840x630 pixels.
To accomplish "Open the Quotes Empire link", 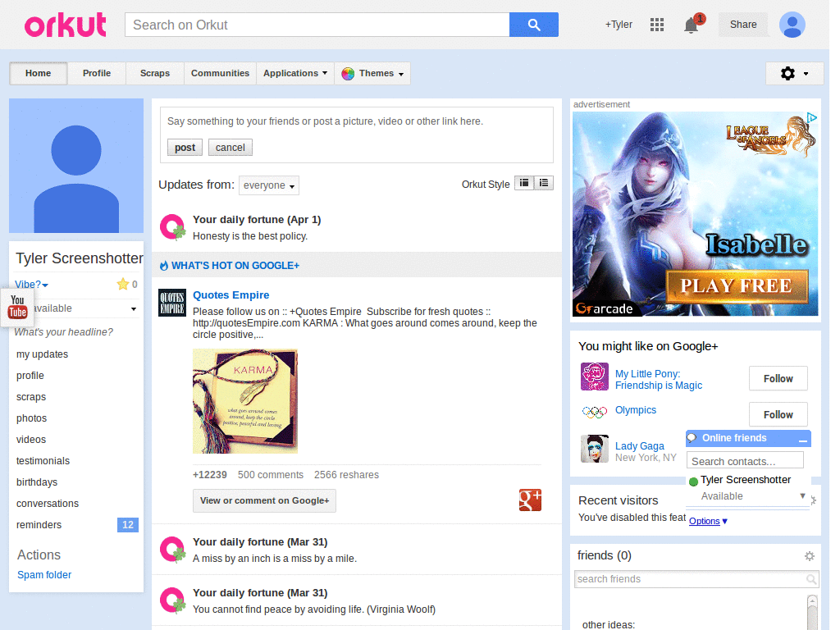I will point(231,295).
